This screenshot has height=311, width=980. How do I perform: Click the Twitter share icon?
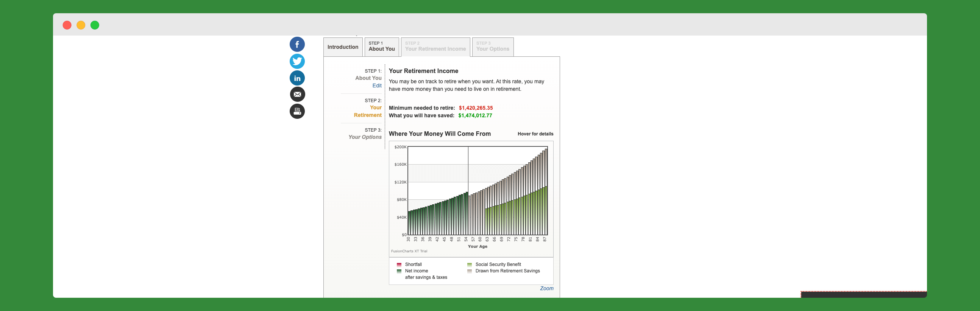coord(297,61)
